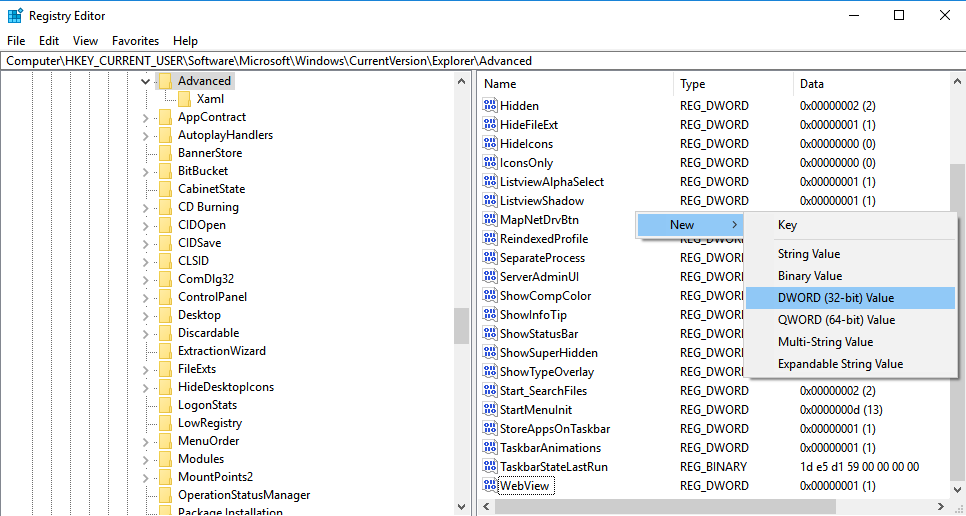Expand the BitBucket key

[x=145, y=171]
